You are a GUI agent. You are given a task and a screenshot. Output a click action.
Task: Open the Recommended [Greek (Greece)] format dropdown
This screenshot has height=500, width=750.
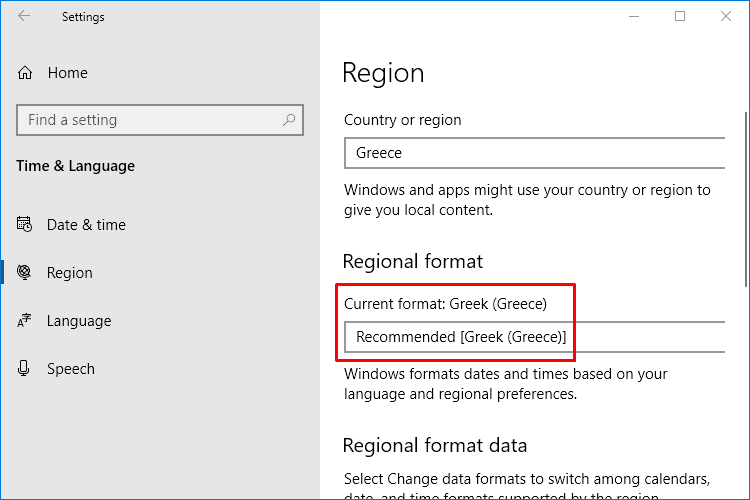(535, 337)
